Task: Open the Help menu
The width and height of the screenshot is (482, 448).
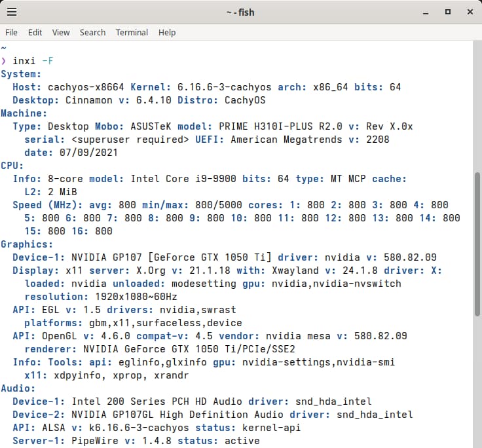Action: (x=167, y=32)
